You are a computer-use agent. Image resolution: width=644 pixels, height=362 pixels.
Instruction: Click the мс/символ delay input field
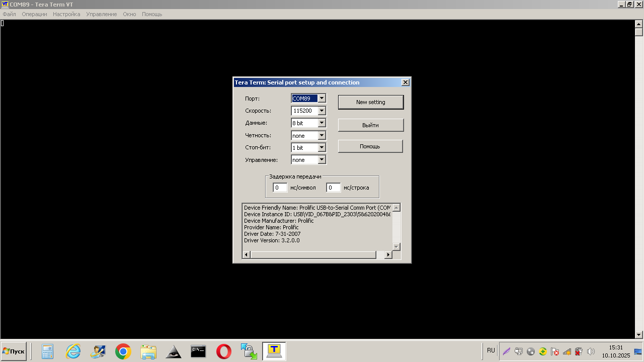(x=280, y=188)
